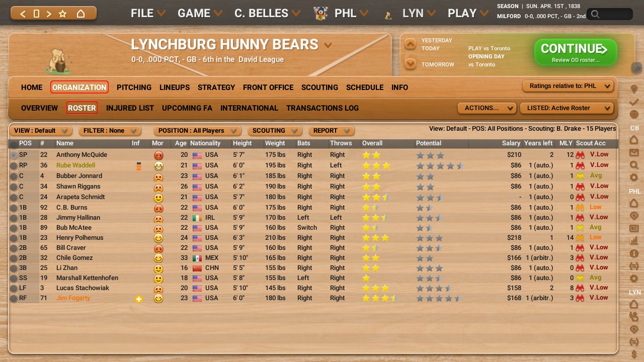Open the globe icon in right sidebar

(x=634, y=115)
